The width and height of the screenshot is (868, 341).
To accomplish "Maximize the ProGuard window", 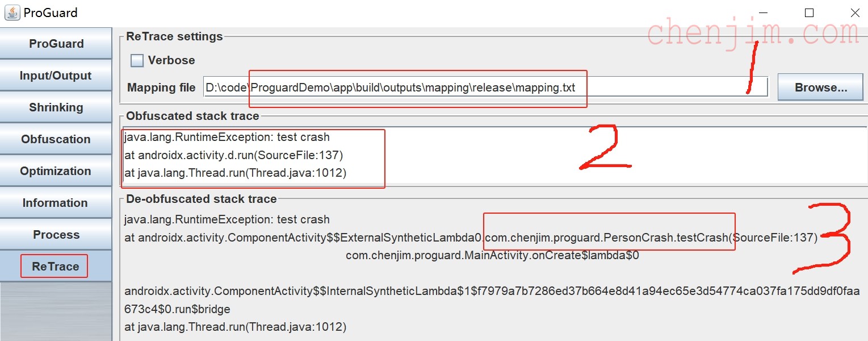I will click(810, 13).
